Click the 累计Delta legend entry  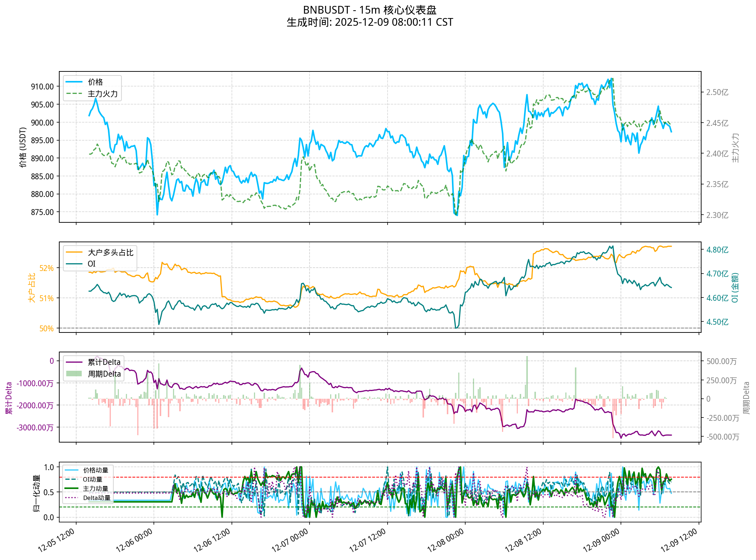pyautogui.click(x=104, y=362)
